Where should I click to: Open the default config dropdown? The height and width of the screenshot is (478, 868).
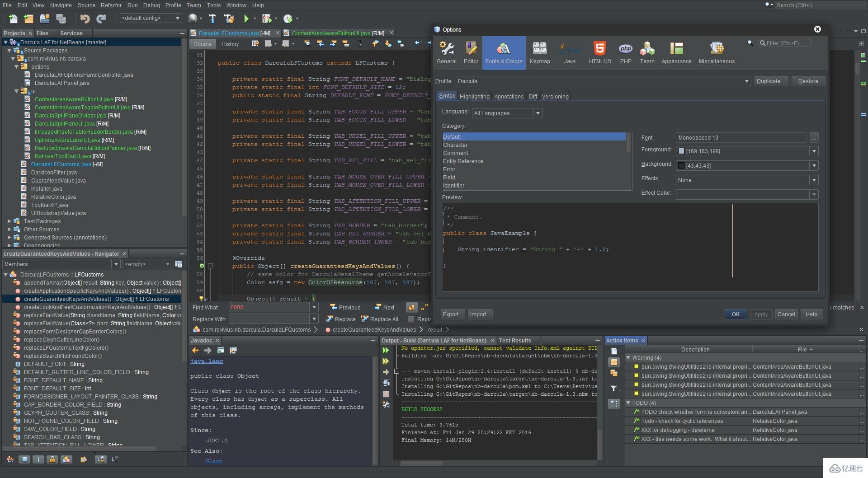coord(178,18)
